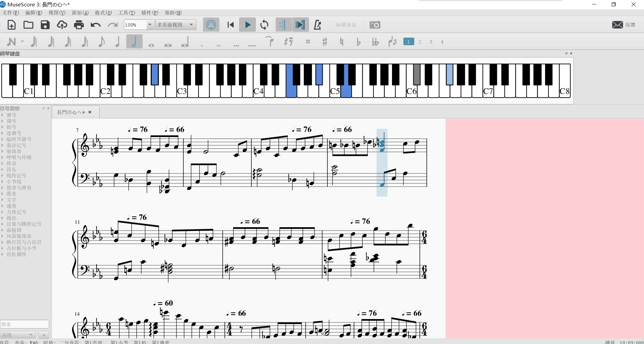This screenshot has height=344, width=644.
Task: Toggle image capture camera mode
Action: (x=375, y=25)
